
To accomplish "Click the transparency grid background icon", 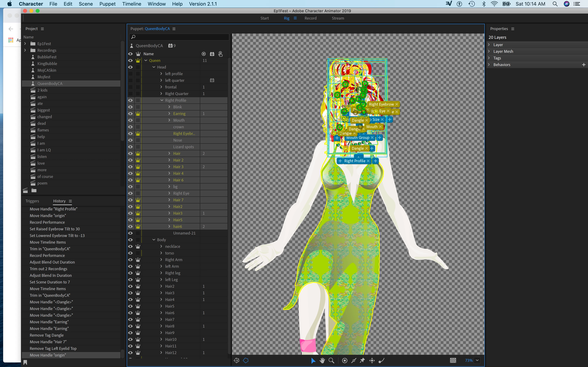I will pos(453,360).
